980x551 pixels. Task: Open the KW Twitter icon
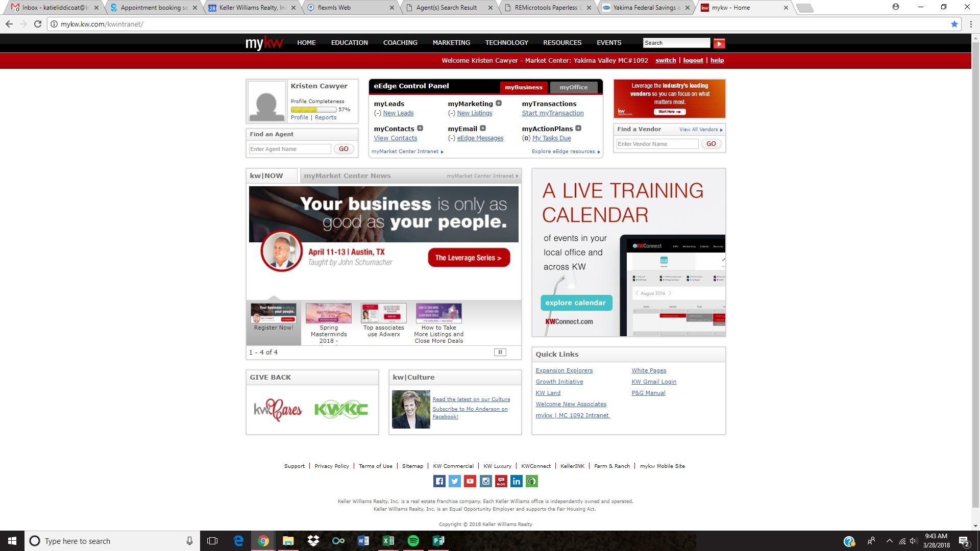click(x=455, y=481)
